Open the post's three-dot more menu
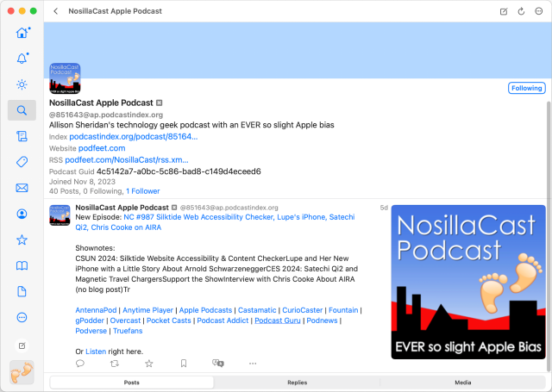This screenshot has width=552, height=392. point(253,364)
